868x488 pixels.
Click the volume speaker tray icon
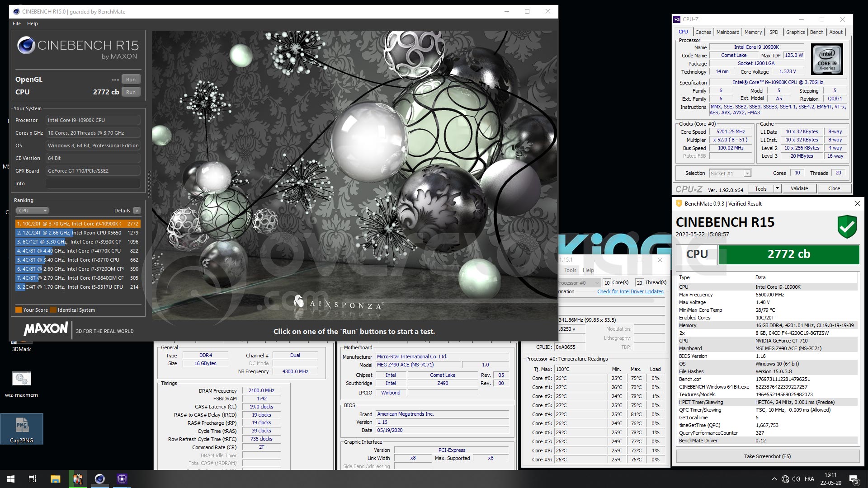(796, 479)
